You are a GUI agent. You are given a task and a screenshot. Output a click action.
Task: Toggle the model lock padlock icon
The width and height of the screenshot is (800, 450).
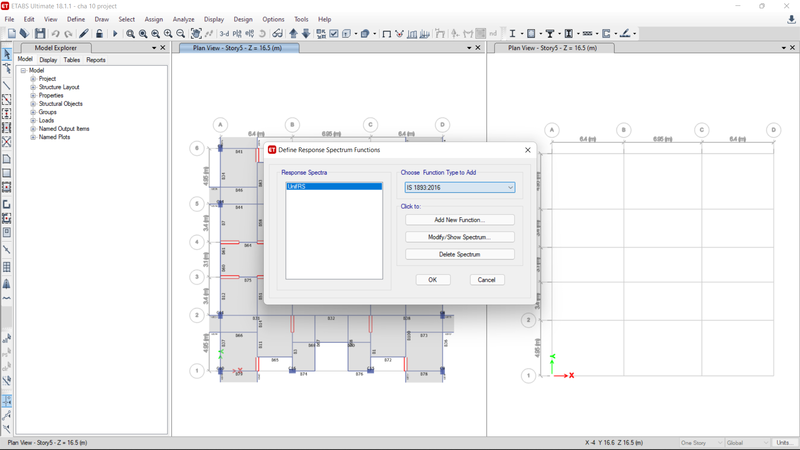[99, 34]
